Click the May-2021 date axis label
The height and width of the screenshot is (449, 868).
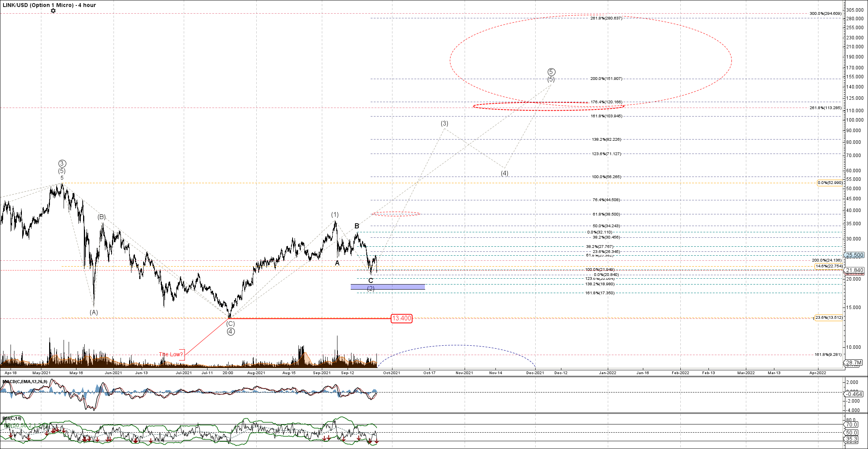click(41, 373)
